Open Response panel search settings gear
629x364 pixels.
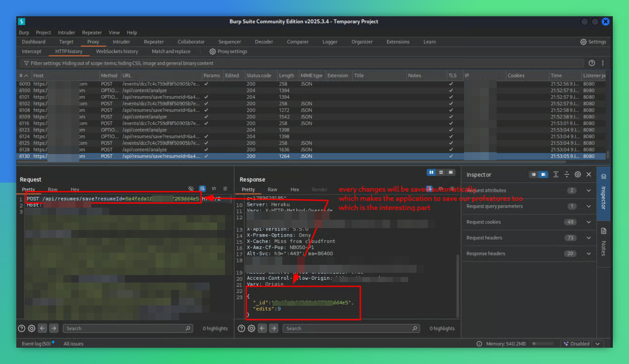pyautogui.click(x=251, y=328)
